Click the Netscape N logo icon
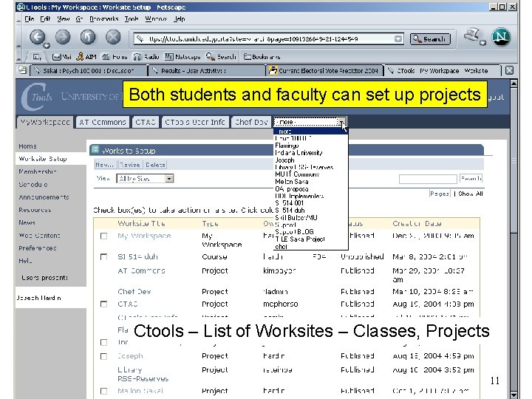The image size is (532, 399). pos(501,37)
